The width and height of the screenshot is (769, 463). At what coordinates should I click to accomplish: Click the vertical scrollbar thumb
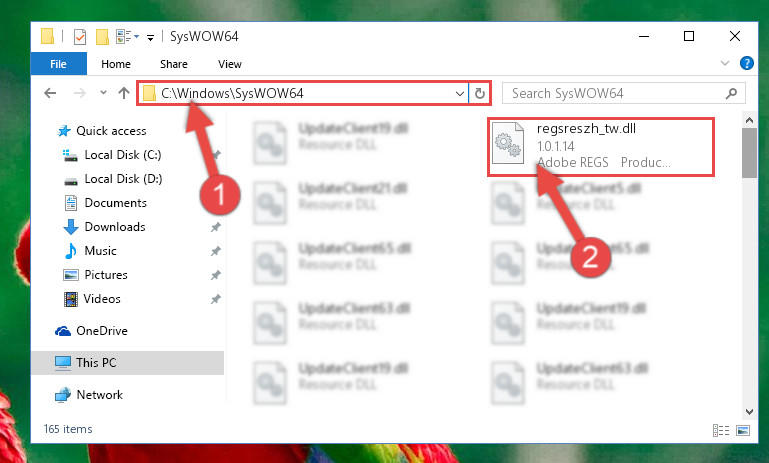tap(749, 153)
